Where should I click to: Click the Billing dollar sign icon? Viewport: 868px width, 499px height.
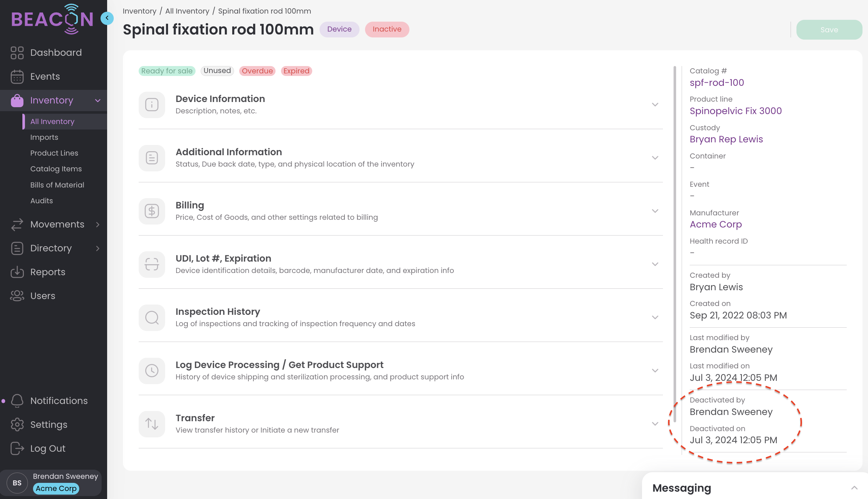tap(152, 211)
